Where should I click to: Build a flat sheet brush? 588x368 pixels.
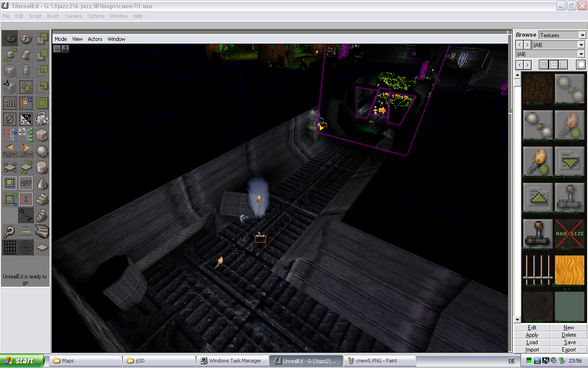tap(42, 248)
